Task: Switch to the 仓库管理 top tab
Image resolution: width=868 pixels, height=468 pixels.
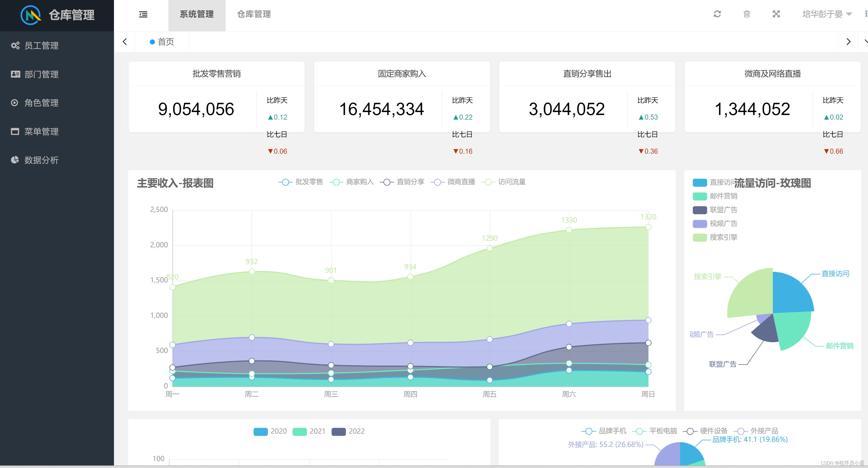Action: click(254, 14)
